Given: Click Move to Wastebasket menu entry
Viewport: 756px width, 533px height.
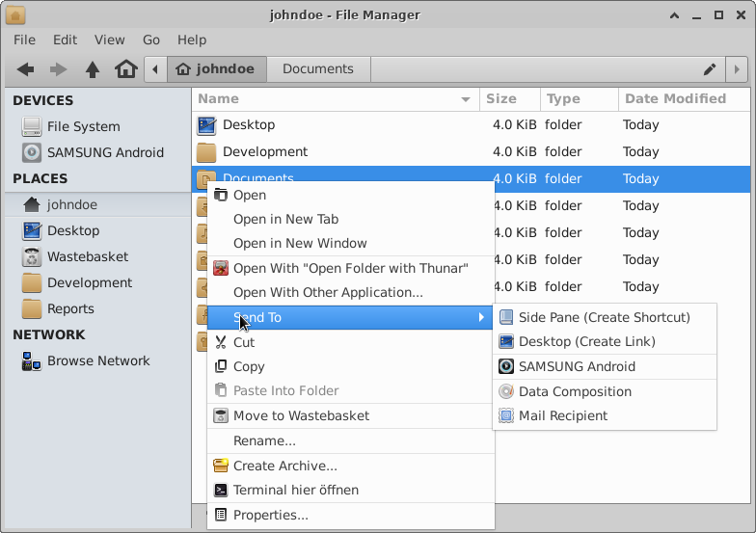Looking at the screenshot, I should coord(351,416).
